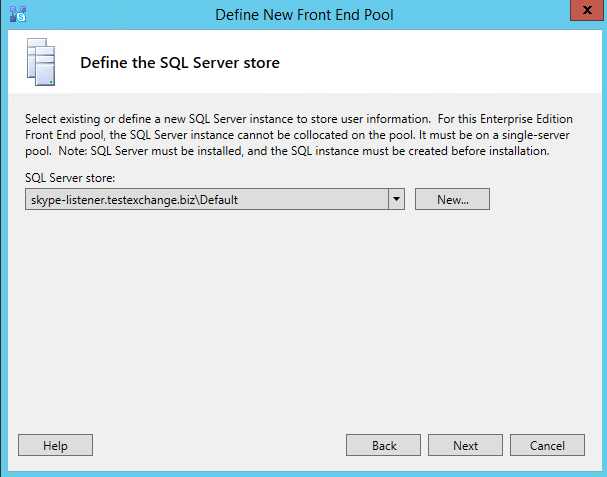Viewport: 607px width, 477px height.
Task: Go Back to the previous wizard page
Action: (x=383, y=445)
